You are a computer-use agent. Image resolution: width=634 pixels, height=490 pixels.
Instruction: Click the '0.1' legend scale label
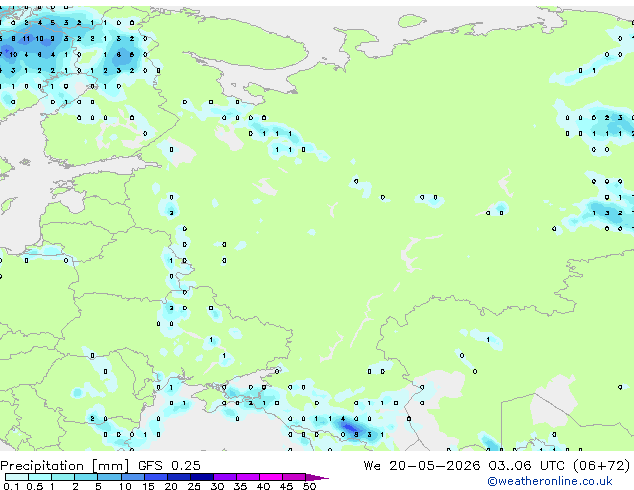[x=11, y=486]
